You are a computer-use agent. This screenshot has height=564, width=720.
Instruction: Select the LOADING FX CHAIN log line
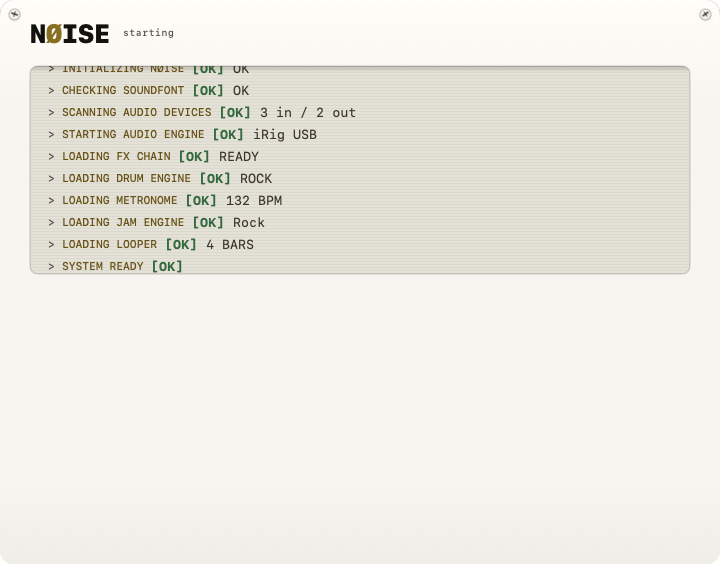point(360,157)
